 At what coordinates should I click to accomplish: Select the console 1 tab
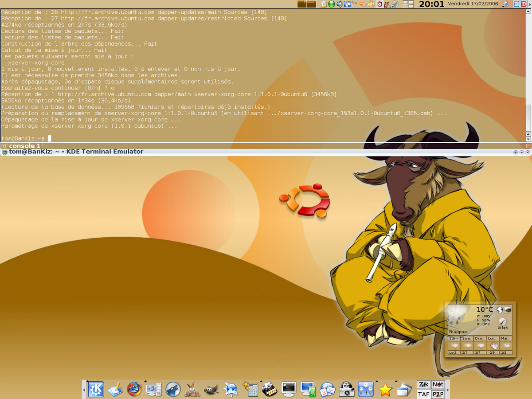25,146
